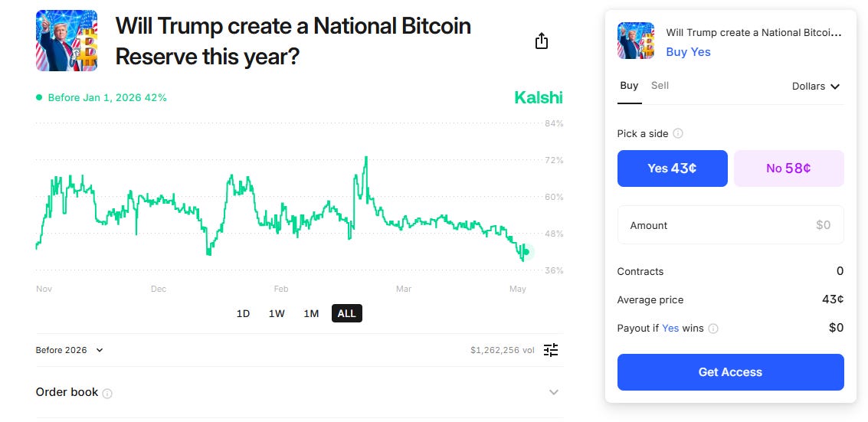Switch to the Sell tab
The width and height of the screenshot is (868, 422).
[x=660, y=86]
